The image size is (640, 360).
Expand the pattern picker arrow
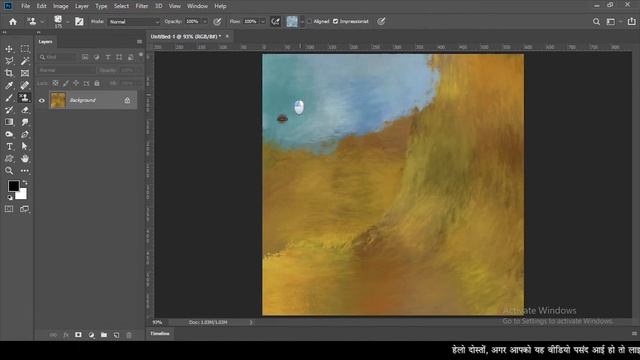pyautogui.click(x=302, y=22)
